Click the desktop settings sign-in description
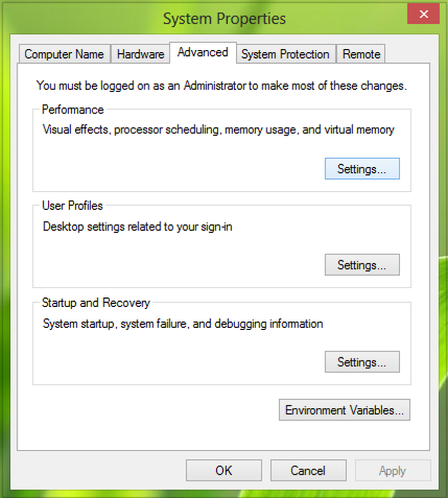The height and width of the screenshot is (498, 448). click(x=138, y=227)
